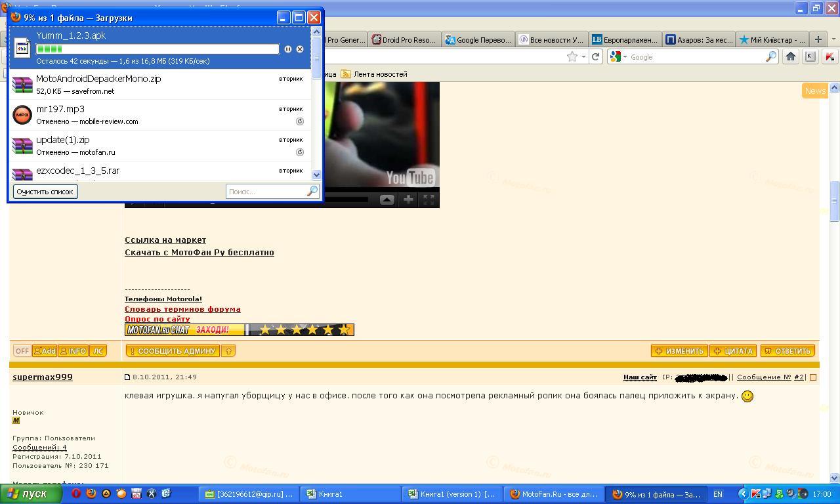The height and width of the screenshot is (504, 840).
Task: Go to the Firefox home page
Action: click(x=791, y=56)
